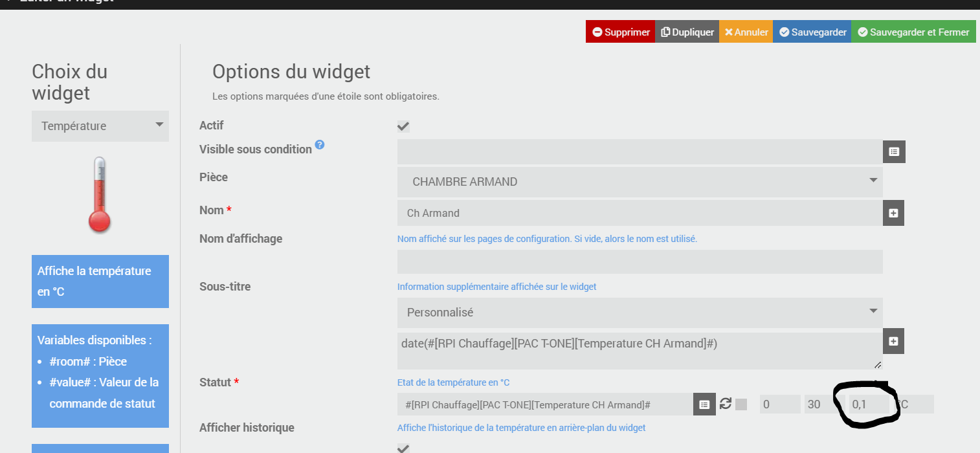Open the command selector icon for Statut
Viewport: 980px width, 453px height.
pyautogui.click(x=704, y=404)
